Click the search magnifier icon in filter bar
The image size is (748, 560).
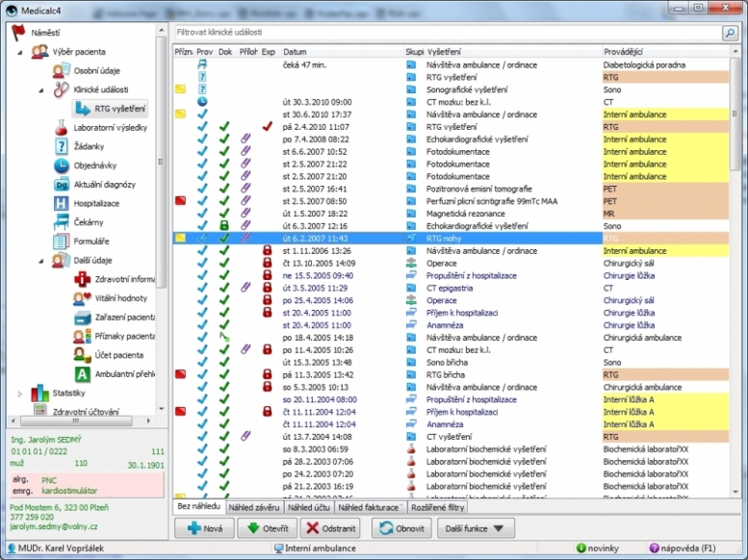731,33
